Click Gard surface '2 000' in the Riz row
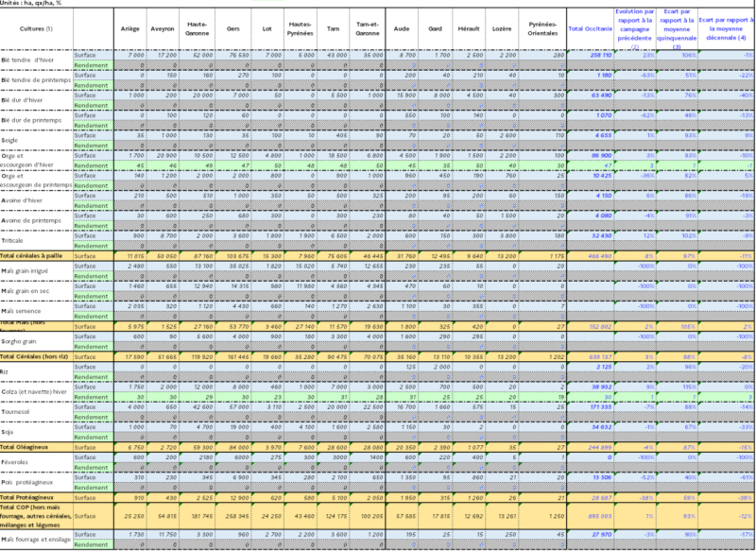 click(436, 367)
